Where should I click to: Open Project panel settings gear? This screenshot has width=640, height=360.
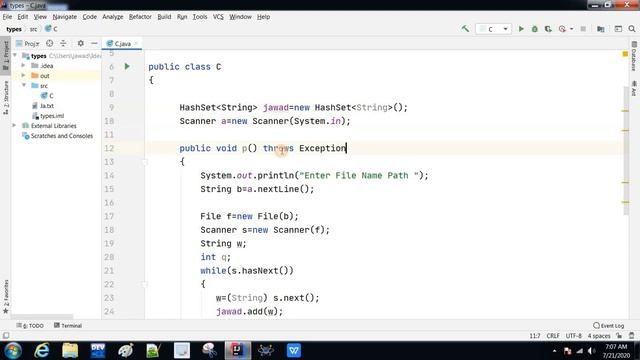point(81,43)
